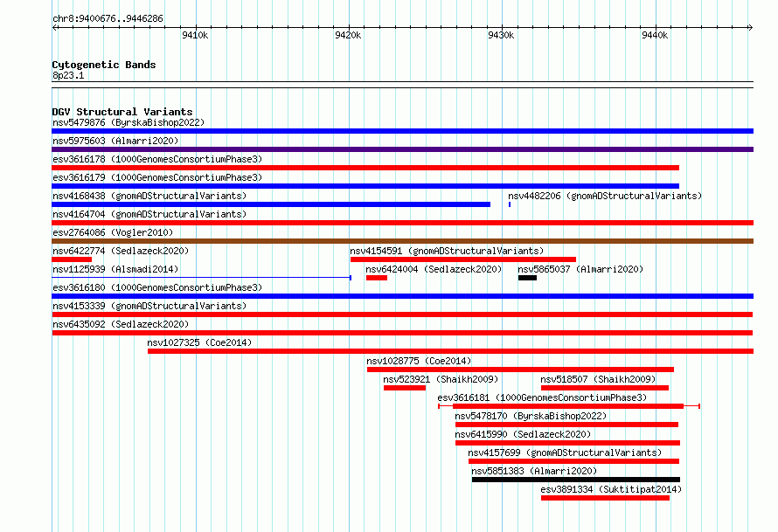Click the 9410k ruler tick label
This screenshot has height=532, width=778.
[195, 35]
